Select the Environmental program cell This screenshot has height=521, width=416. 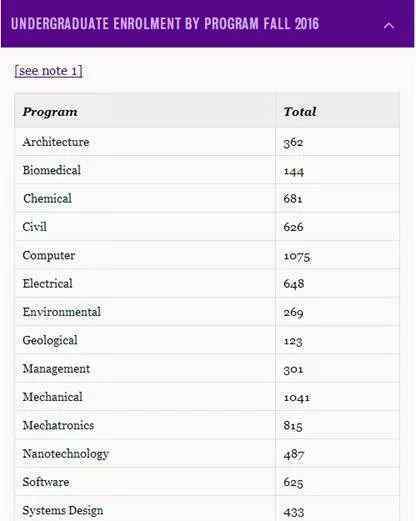point(145,312)
